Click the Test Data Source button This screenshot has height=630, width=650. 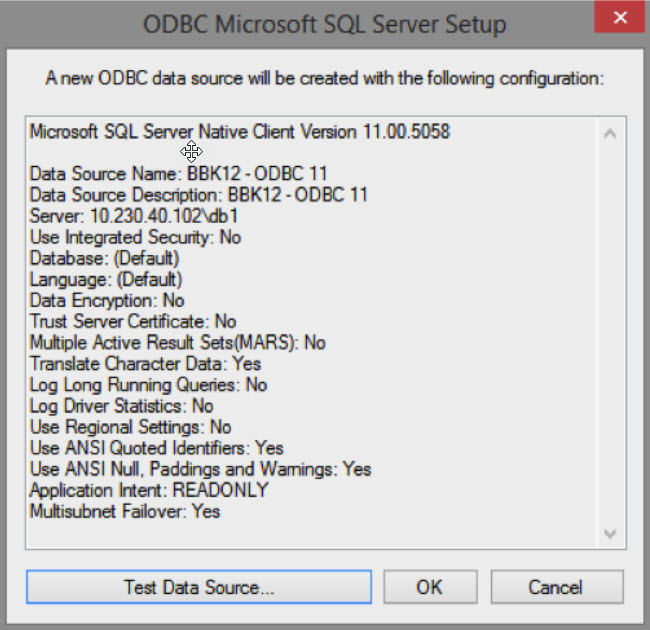pyautogui.click(x=199, y=587)
